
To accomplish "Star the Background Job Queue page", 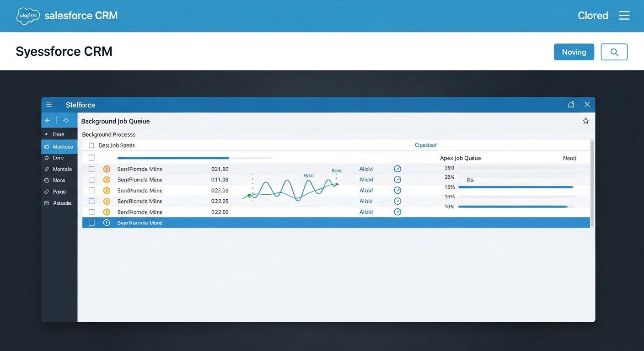I will (585, 120).
